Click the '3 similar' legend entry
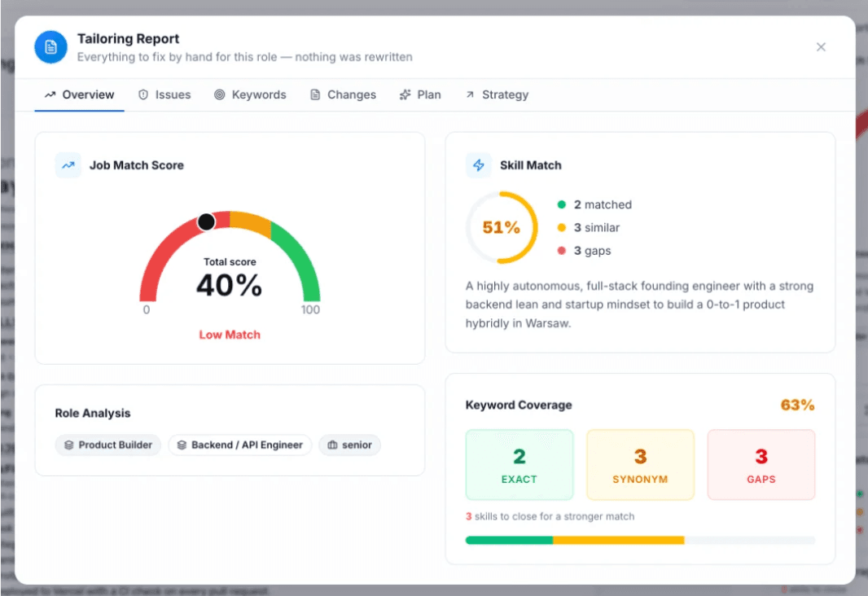868x596 pixels. [589, 227]
